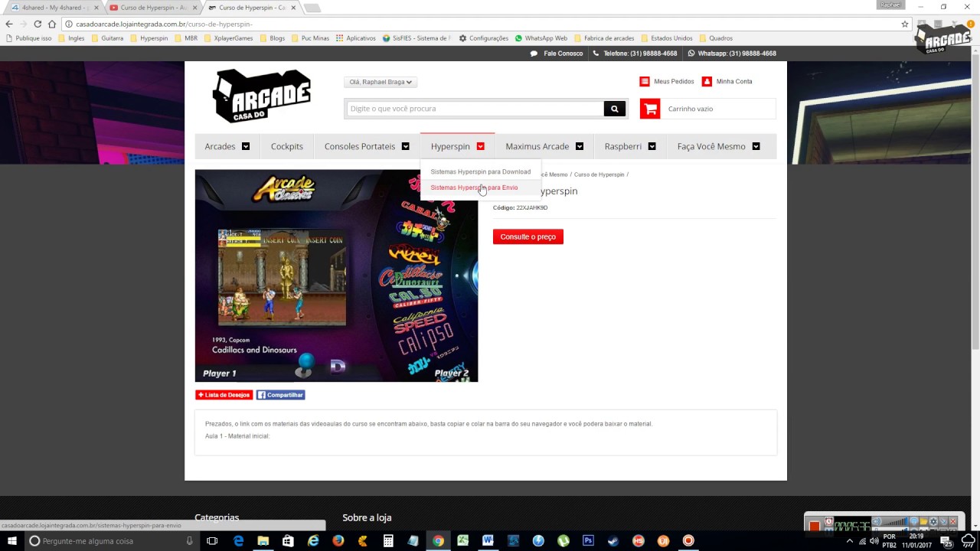Click the product search input field

[x=475, y=109]
